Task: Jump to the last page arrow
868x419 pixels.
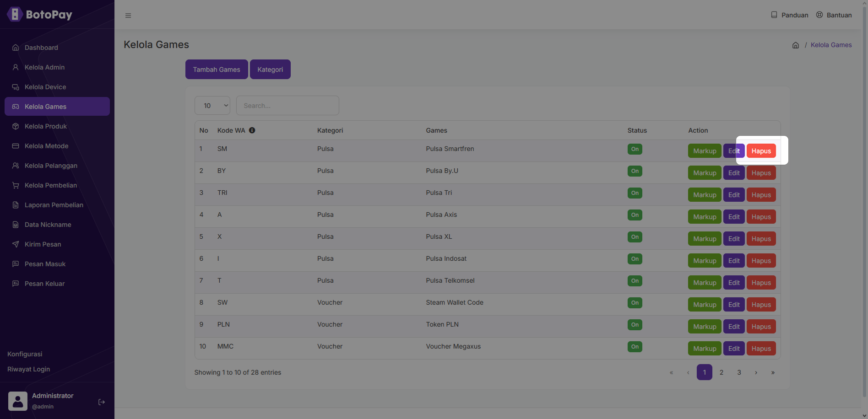Action: pos(773,372)
